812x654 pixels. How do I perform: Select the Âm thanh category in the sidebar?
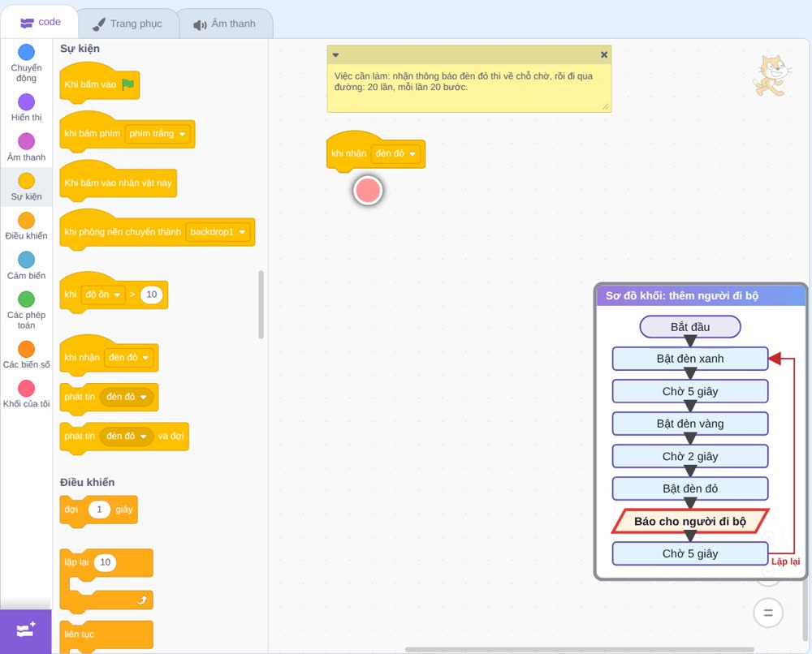[x=26, y=147]
